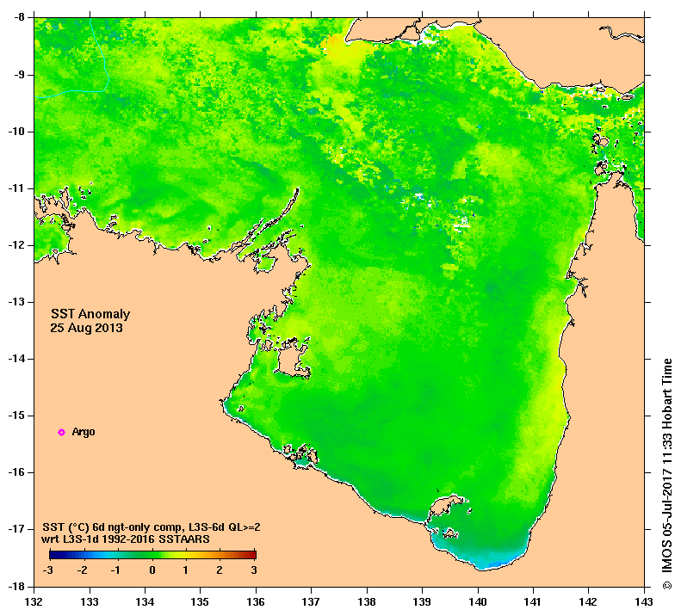Click the latitude axis label '-8'

[x=19, y=18]
